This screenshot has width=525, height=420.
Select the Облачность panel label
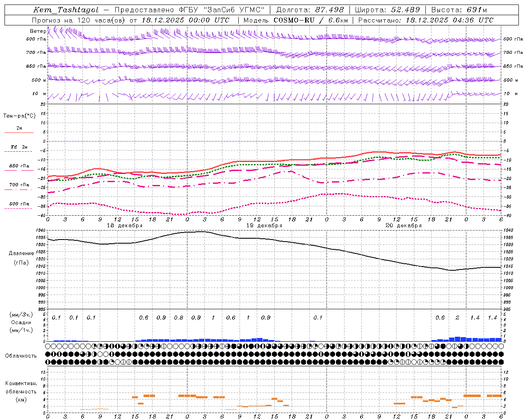pyautogui.click(x=21, y=356)
